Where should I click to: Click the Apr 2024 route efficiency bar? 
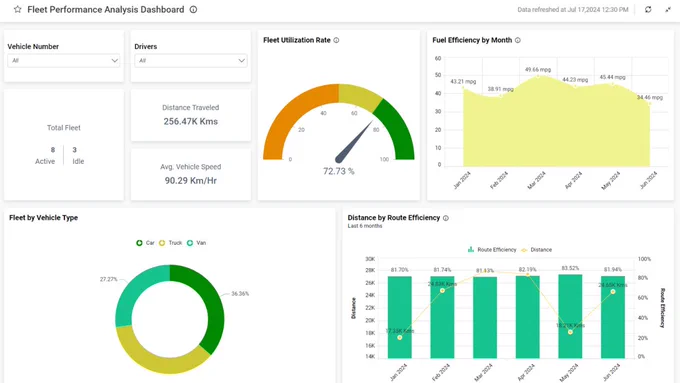tap(527, 317)
